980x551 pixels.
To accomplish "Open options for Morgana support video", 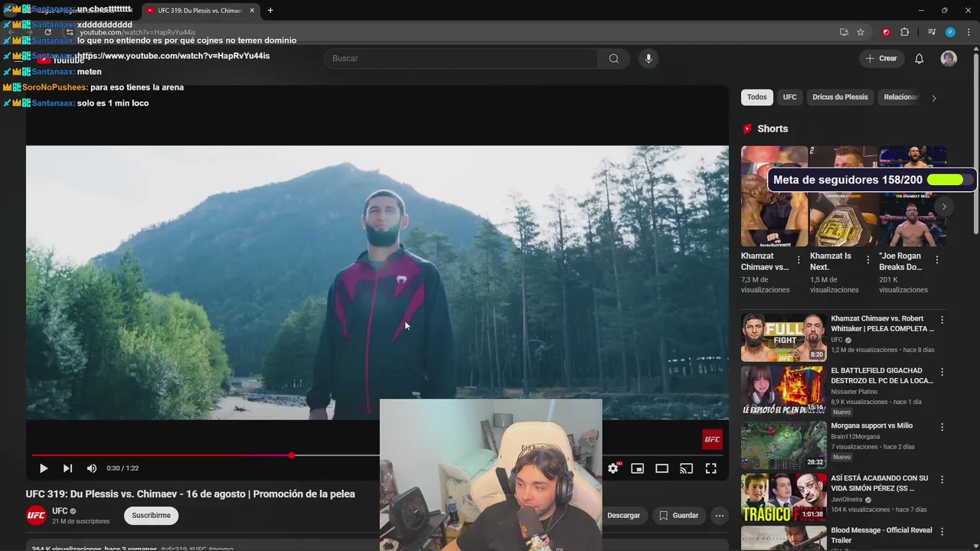I will 942,426.
